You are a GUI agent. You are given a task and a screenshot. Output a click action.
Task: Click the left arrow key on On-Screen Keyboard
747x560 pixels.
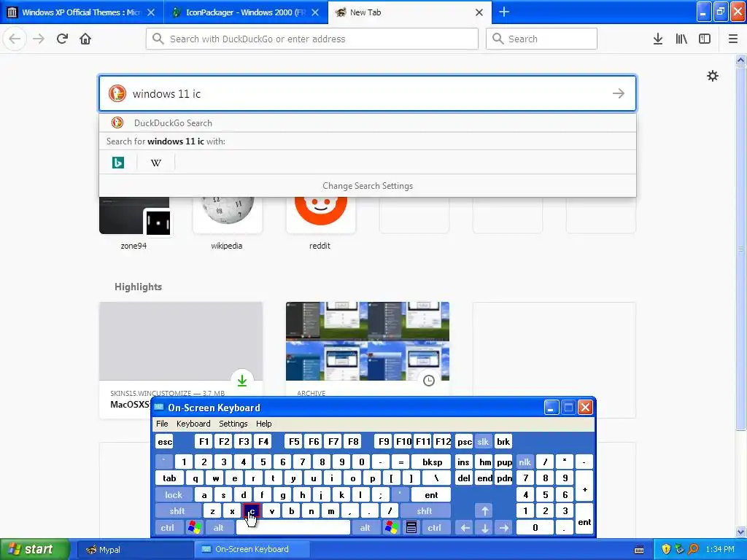465,527
